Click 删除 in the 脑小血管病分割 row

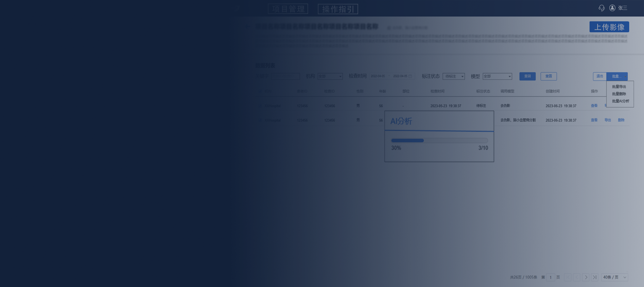(x=621, y=120)
